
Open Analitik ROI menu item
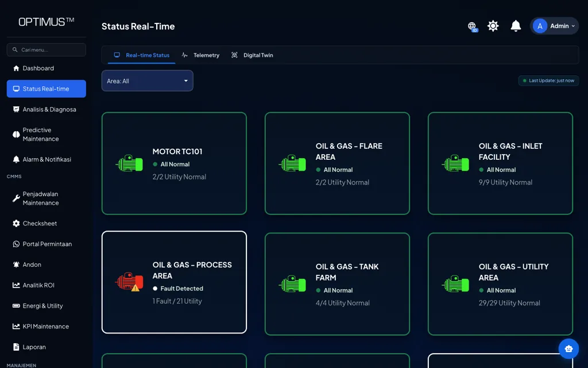point(46,285)
